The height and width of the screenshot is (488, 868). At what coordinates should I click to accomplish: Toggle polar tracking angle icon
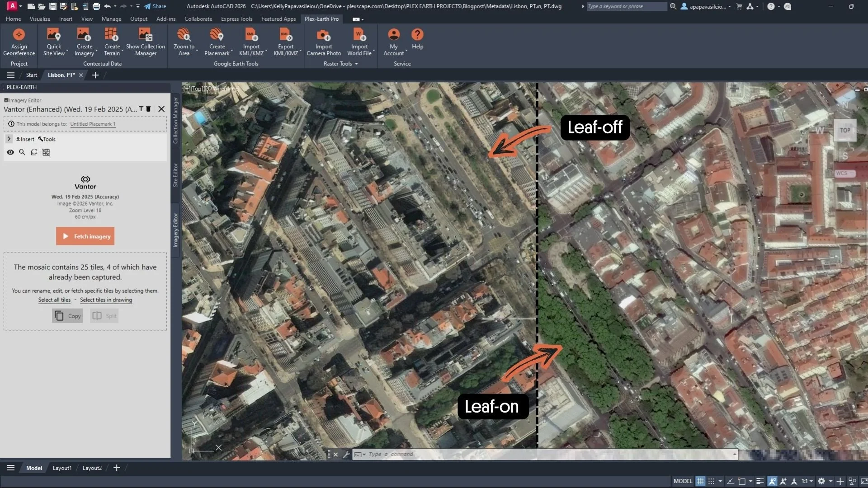(x=730, y=481)
